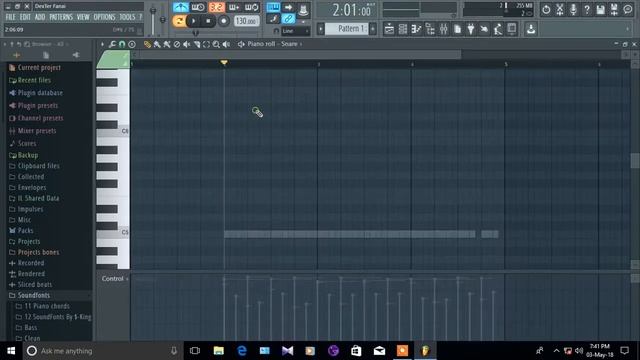Click the piano roll playback speaker tool
640x360 pixels.
(x=226, y=44)
